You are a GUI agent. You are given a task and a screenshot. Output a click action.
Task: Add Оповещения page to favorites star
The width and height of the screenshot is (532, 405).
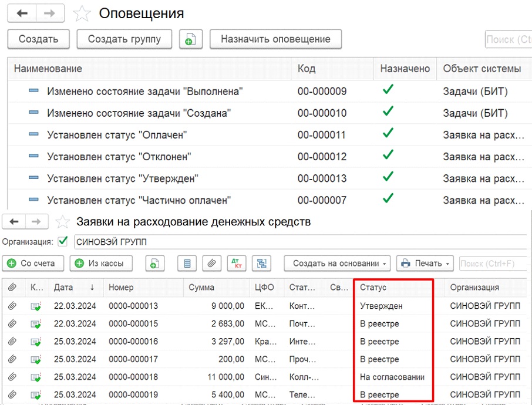click(82, 14)
